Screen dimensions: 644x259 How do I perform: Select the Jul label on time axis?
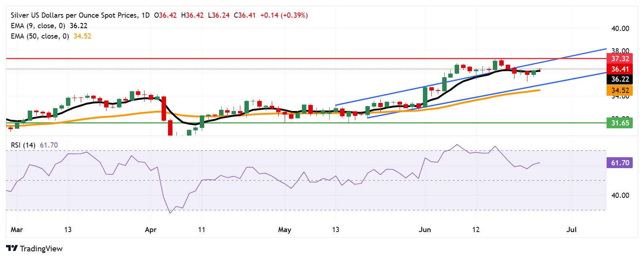pyautogui.click(x=571, y=230)
